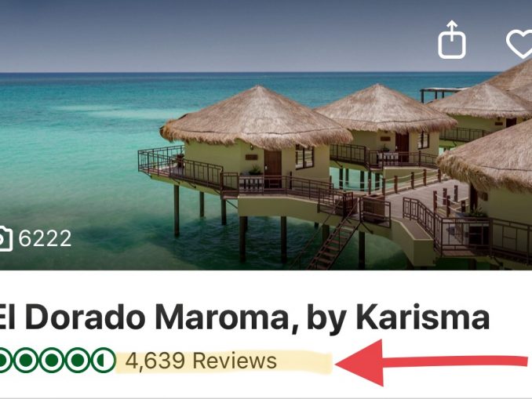Open the overwater bungalows hero photo

click(266, 135)
